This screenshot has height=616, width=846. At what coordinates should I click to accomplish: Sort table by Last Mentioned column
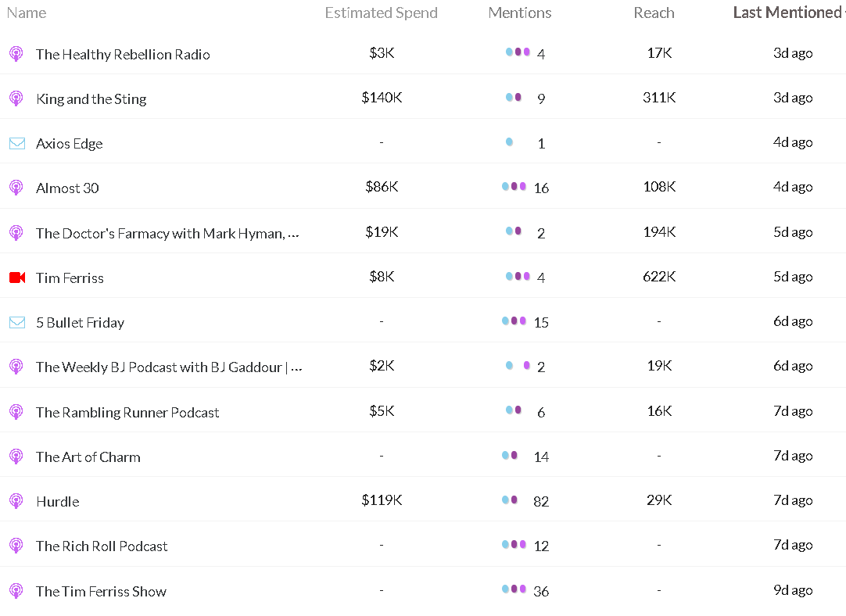[x=787, y=13]
